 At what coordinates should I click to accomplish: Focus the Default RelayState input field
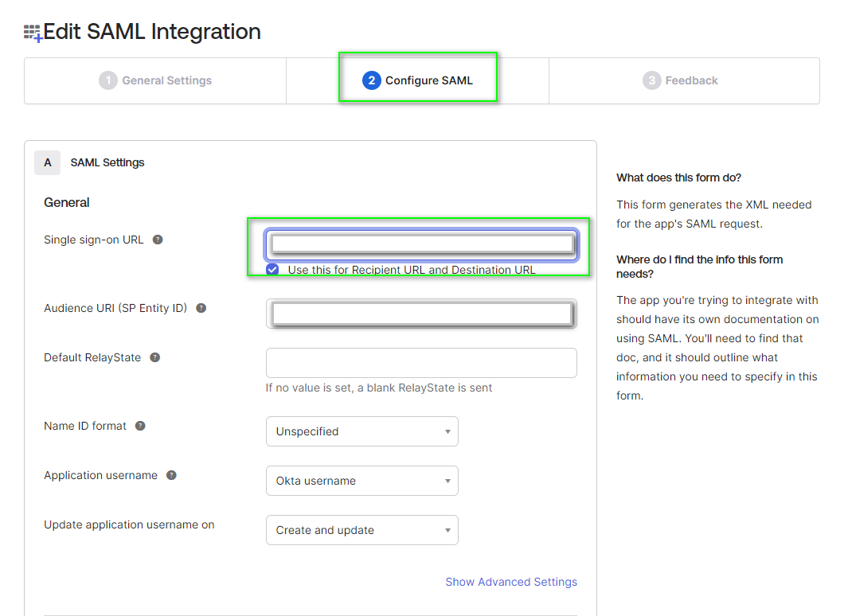[422, 363]
